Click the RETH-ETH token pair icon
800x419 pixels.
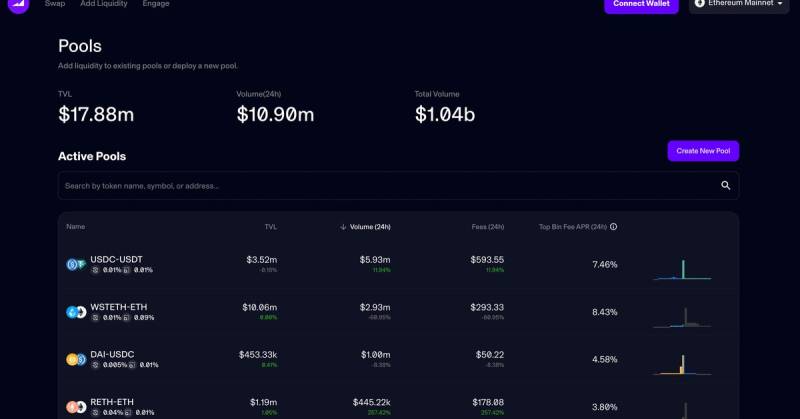coord(76,407)
